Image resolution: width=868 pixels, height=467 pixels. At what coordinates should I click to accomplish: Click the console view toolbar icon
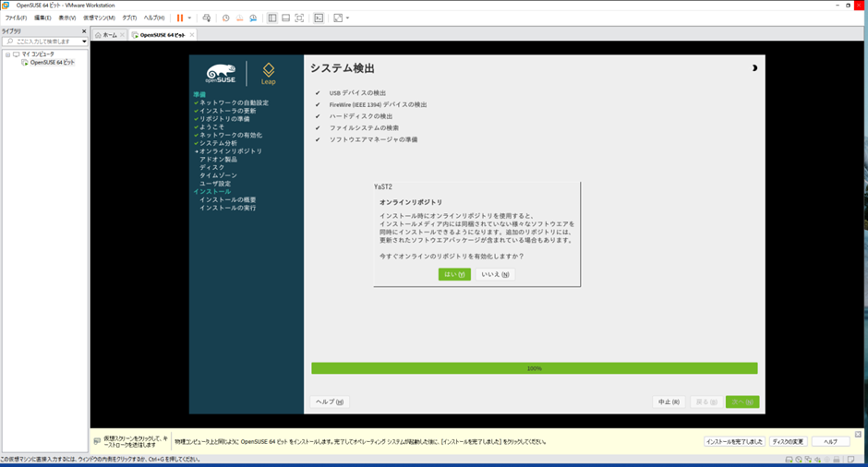pos(319,18)
